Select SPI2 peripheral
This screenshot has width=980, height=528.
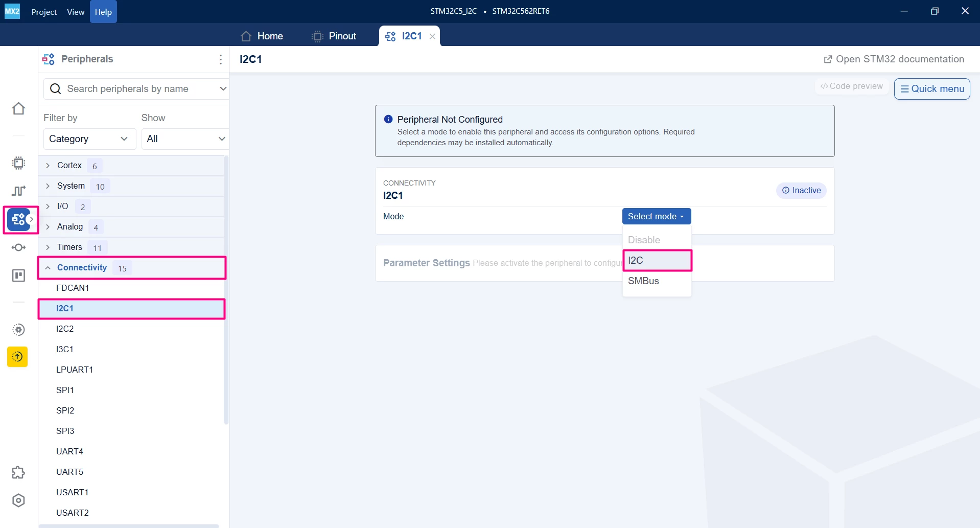pos(131,411)
